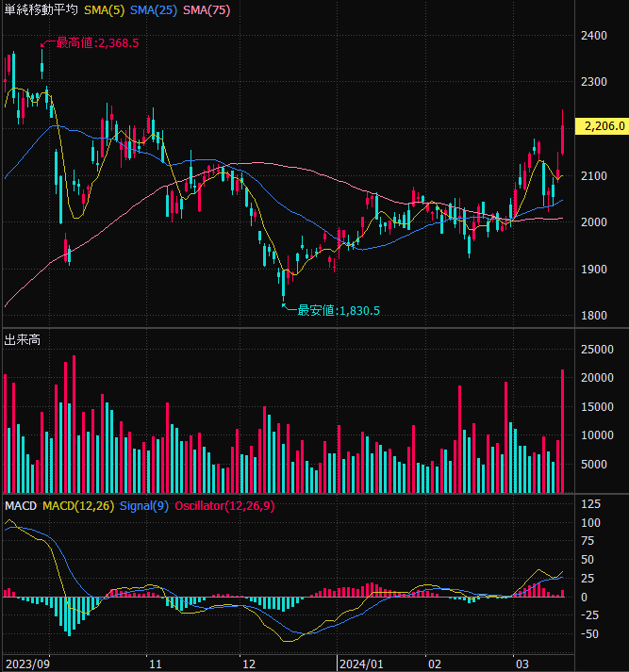Click the 10000 volume axis label

[x=597, y=435]
